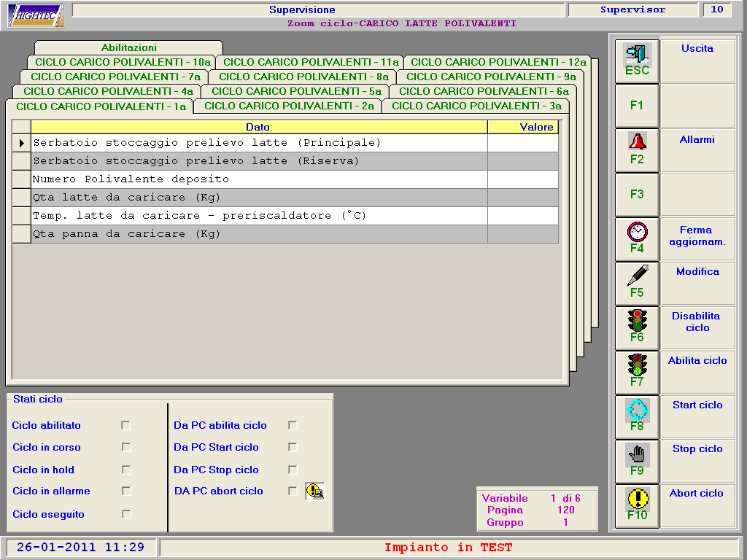Click the Valore column header
Screen dimensions: 747x560
(522, 127)
